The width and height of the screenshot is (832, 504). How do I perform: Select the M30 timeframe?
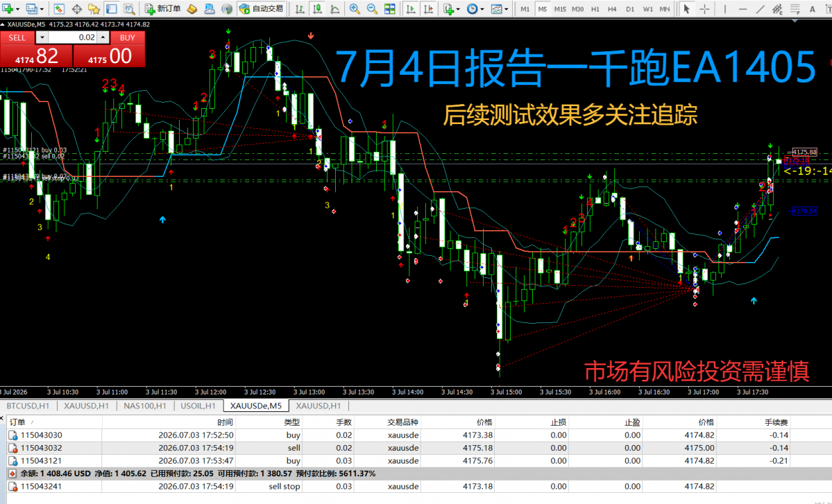click(x=578, y=9)
